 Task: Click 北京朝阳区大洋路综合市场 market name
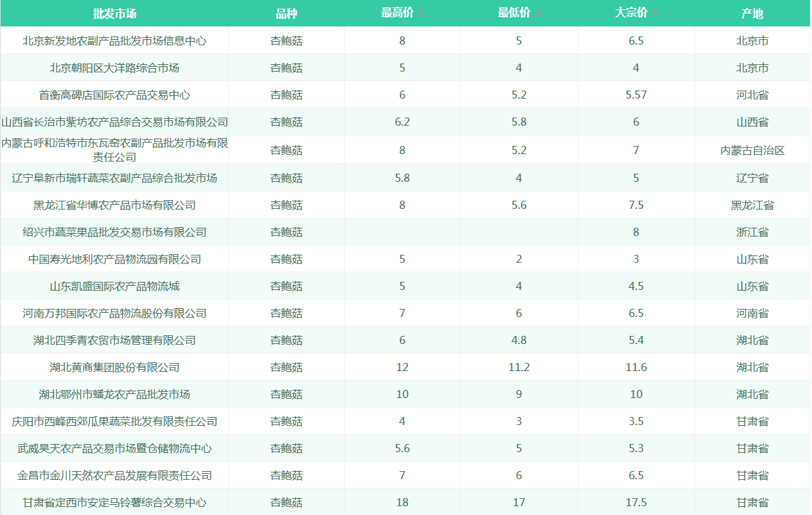(114, 68)
